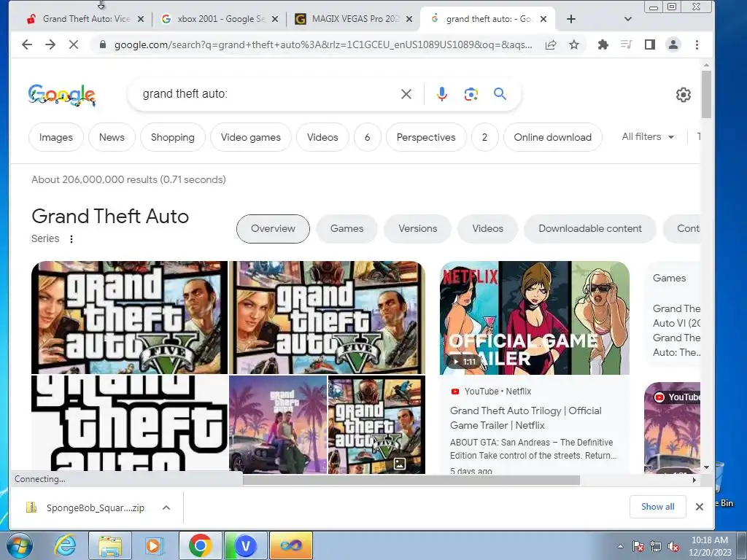Go back with the browser back arrow

[x=27, y=44]
